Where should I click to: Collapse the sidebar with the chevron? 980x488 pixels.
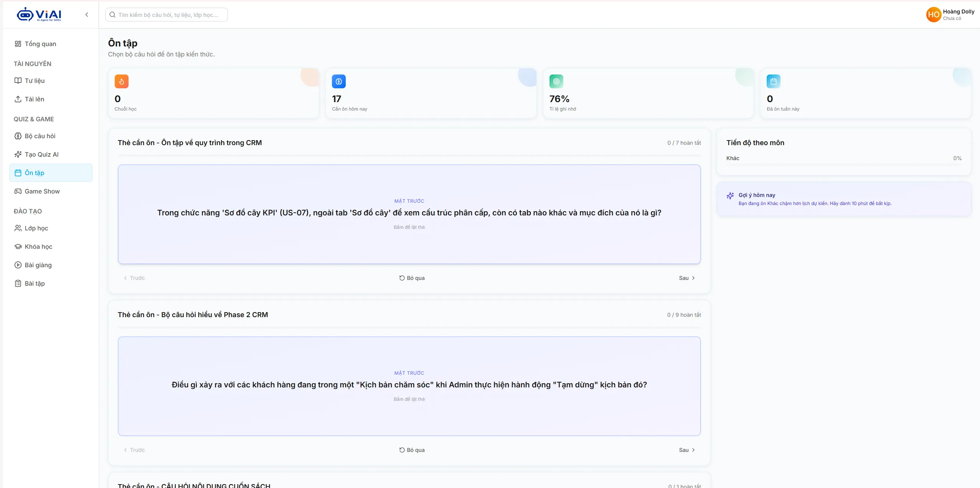87,15
